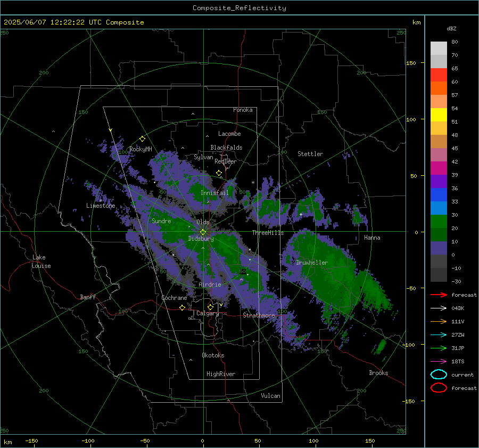479x448 pixels.
Task: Click the Limestone label
Action: point(101,206)
